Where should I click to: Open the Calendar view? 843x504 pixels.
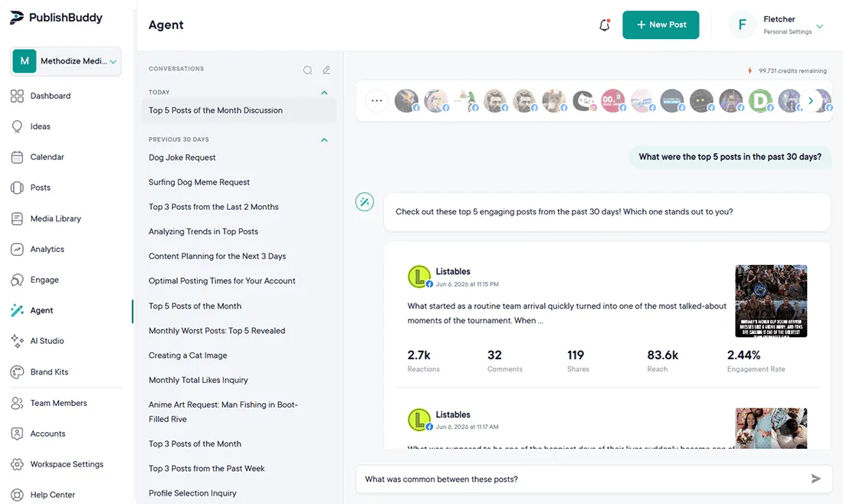click(47, 157)
